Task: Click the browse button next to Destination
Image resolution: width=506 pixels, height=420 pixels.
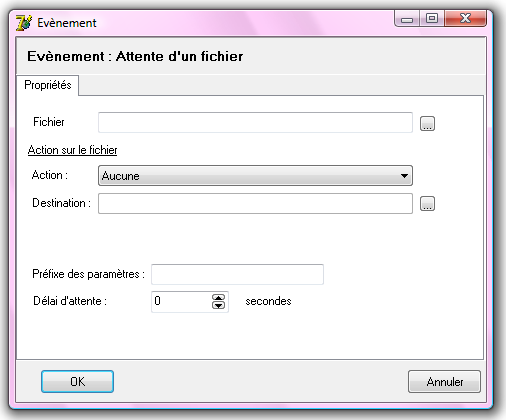Action: 427,203
